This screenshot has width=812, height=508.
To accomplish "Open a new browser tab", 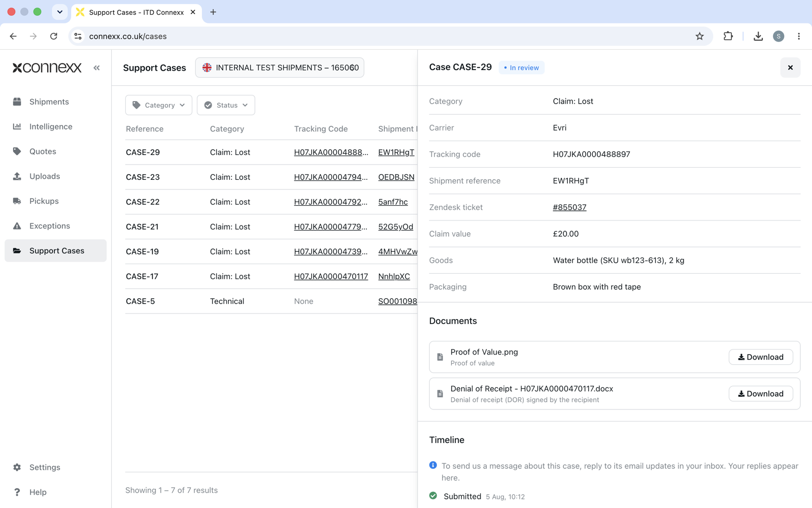I will point(213,12).
